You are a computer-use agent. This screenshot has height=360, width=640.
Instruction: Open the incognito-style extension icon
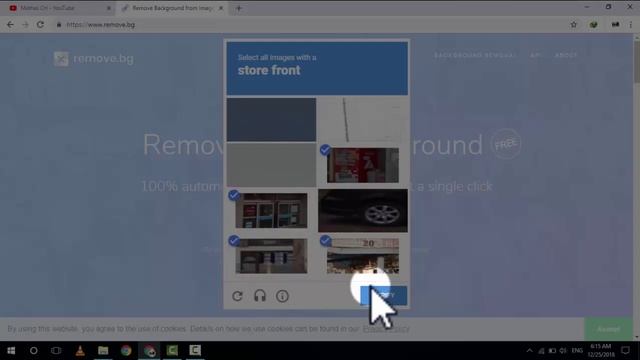tap(615, 25)
